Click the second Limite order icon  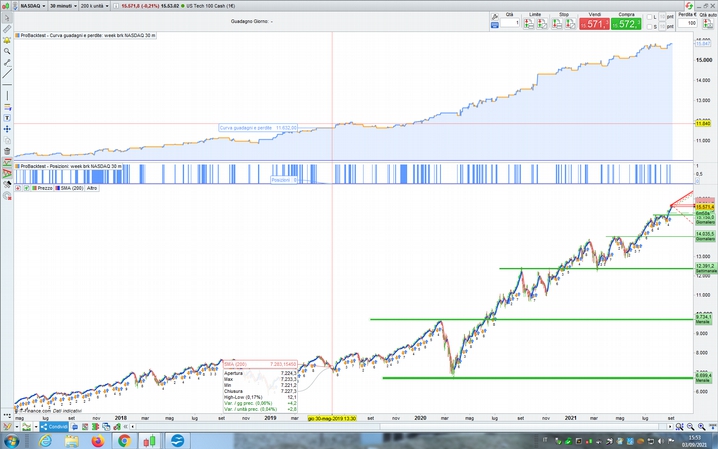[542, 24]
